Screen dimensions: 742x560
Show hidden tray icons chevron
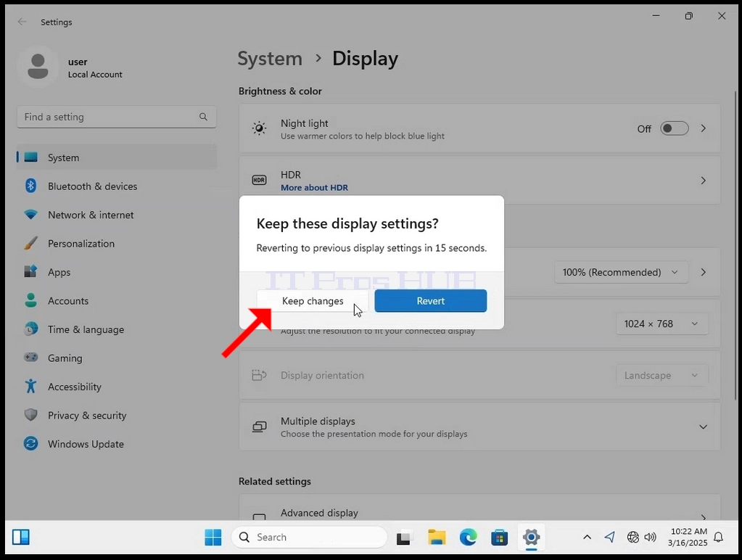click(x=587, y=537)
